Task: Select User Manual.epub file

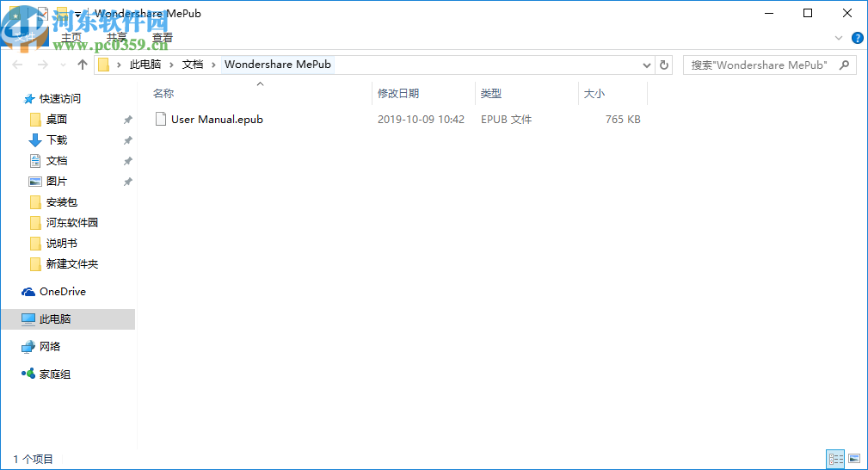Action: click(x=217, y=119)
